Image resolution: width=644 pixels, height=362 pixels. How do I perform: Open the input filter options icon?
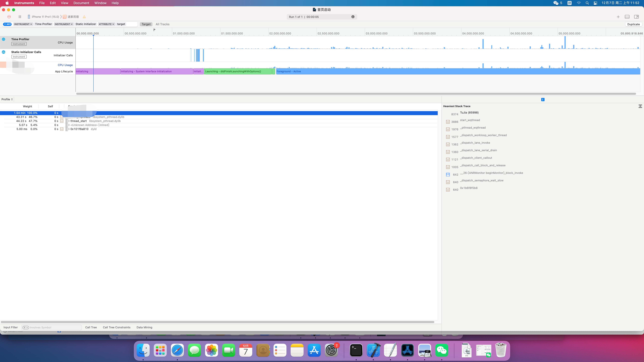[x=26, y=327]
